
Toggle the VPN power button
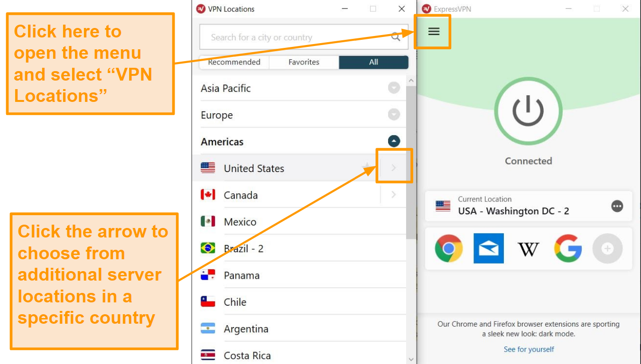pos(528,111)
